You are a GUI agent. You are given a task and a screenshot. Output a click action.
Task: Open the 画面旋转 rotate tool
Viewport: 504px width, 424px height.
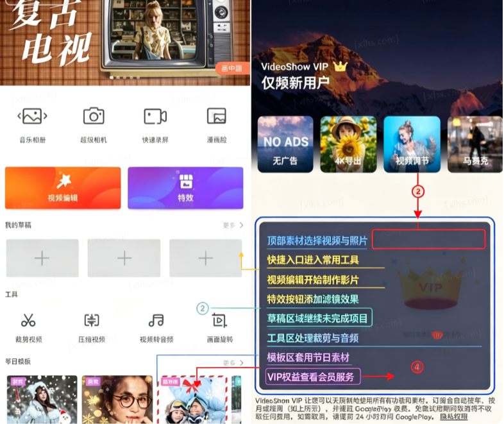point(219,321)
